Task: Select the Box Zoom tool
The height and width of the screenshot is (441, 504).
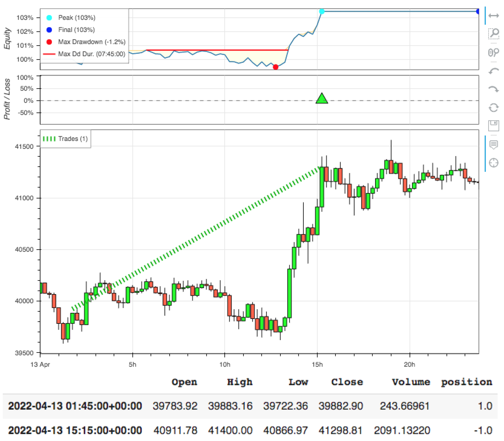Action: tap(493, 34)
